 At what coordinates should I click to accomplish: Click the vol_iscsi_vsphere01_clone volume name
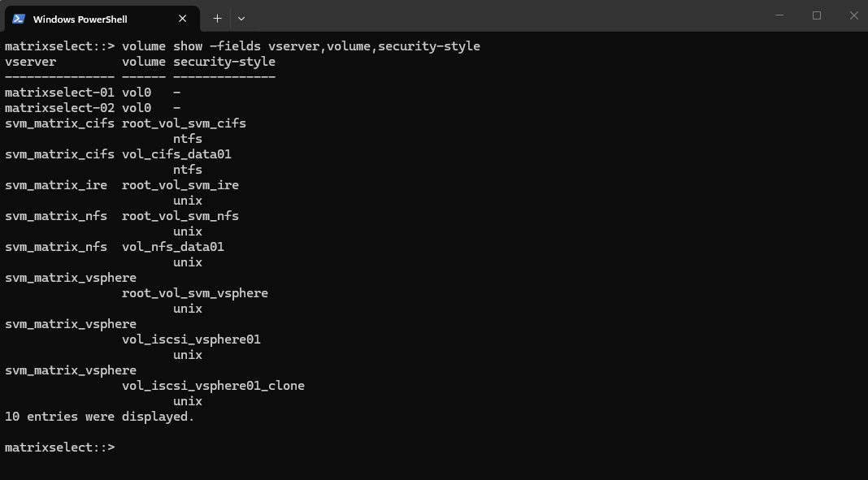coord(213,386)
